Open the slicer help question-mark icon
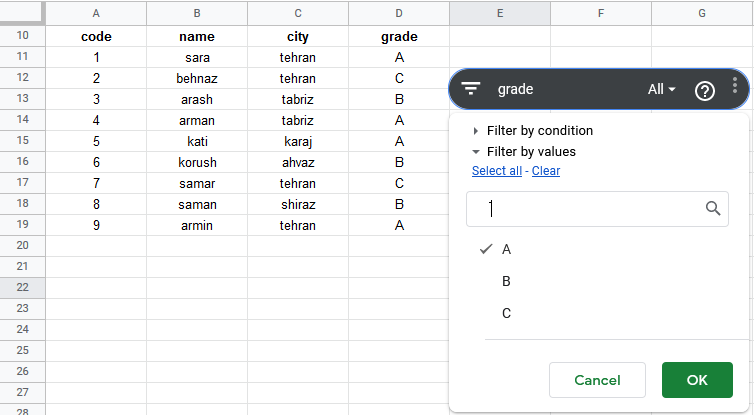 704,90
